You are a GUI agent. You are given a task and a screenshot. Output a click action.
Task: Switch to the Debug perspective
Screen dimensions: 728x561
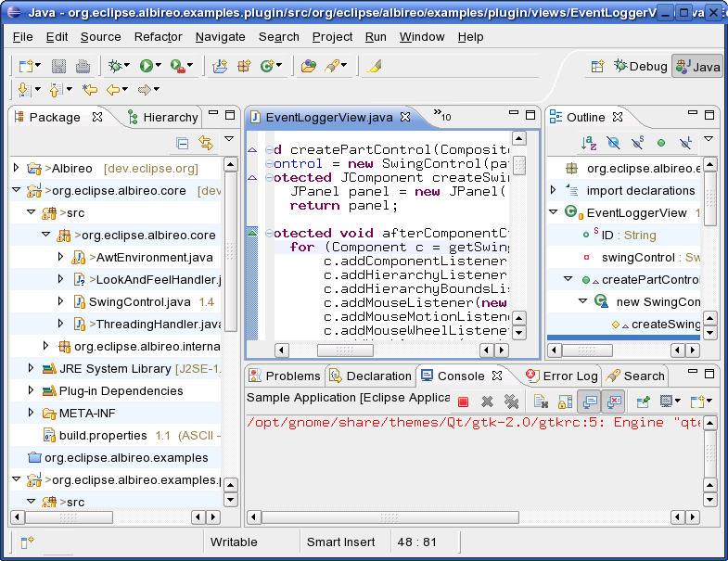click(639, 66)
